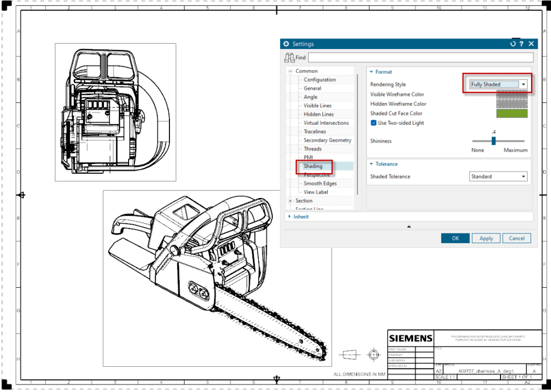The width and height of the screenshot is (551, 392).
Task: Pick Hidden Wireframe Color swatch
Action: 512,104
